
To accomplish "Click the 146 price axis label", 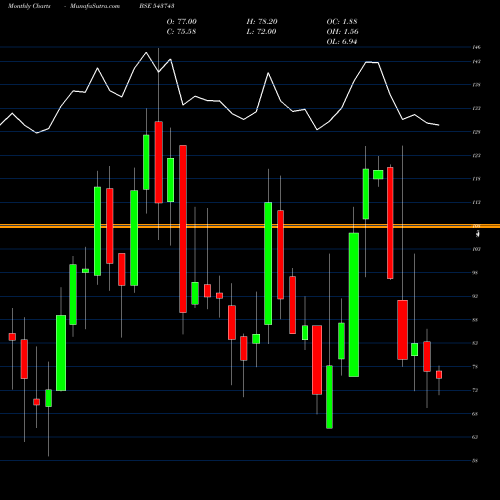I will click(477, 47).
